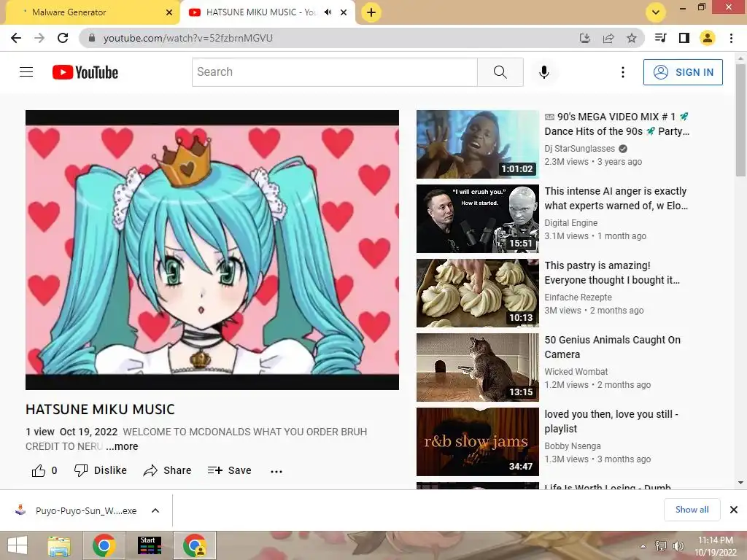
Task: Open Start app icon on taskbar
Action: click(149, 545)
